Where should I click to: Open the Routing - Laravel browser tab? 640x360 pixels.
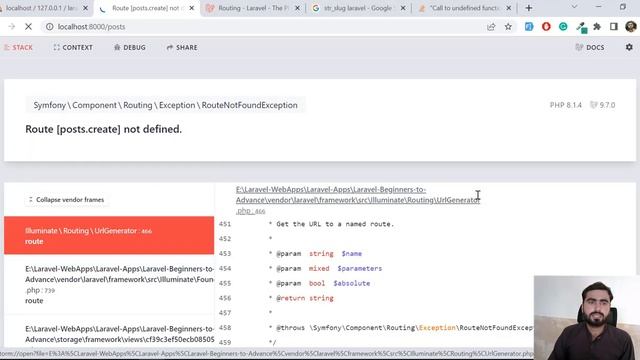coord(248,8)
